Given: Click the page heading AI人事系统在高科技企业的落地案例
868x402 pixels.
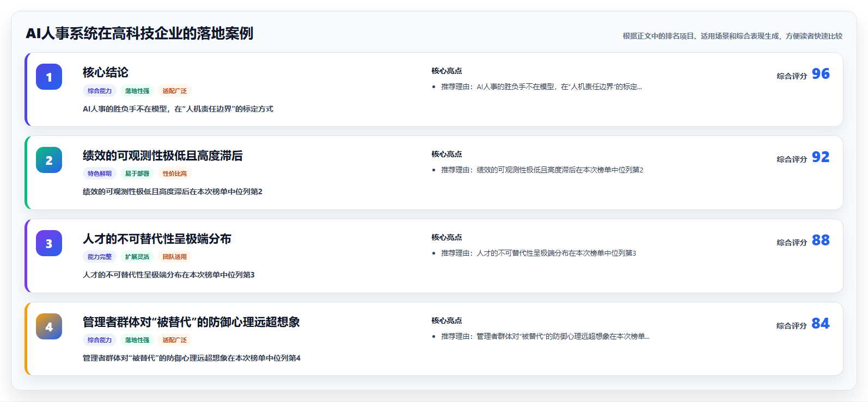Looking at the screenshot, I should (x=139, y=33).
